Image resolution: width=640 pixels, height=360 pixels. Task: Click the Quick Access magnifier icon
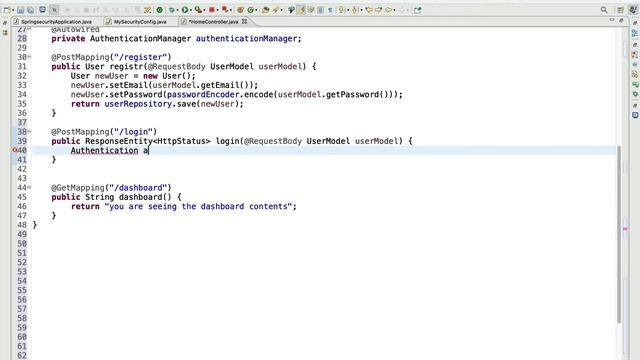[604, 10]
